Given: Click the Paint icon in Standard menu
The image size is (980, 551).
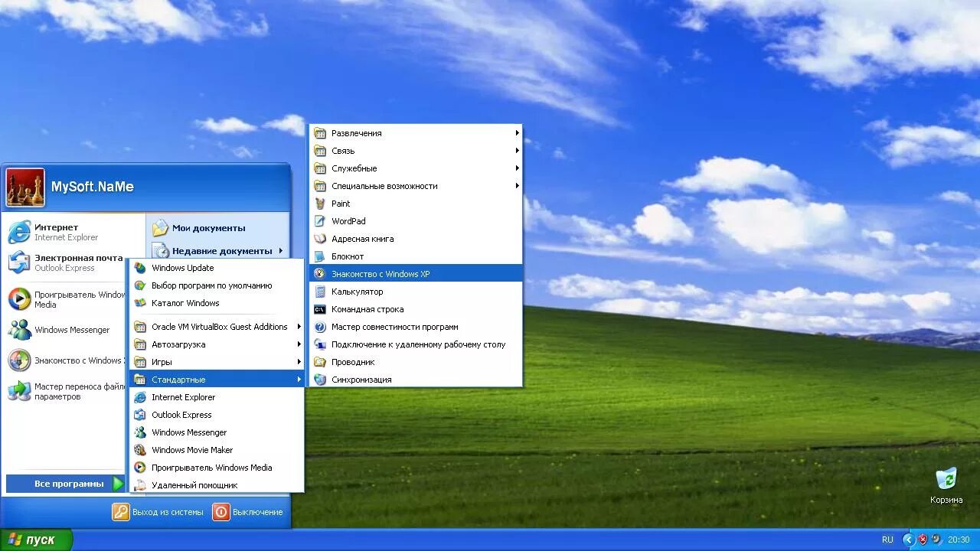Looking at the screenshot, I should pos(320,204).
